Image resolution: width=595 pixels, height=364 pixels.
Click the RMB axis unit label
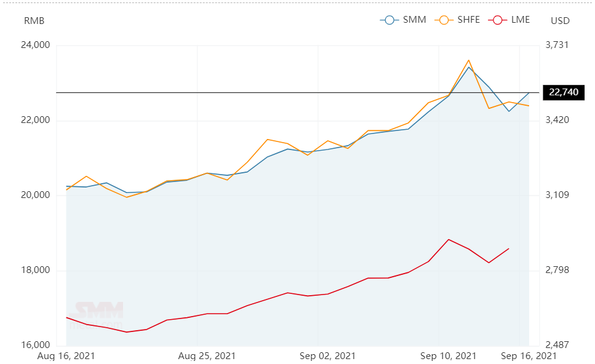(x=34, y=21)
